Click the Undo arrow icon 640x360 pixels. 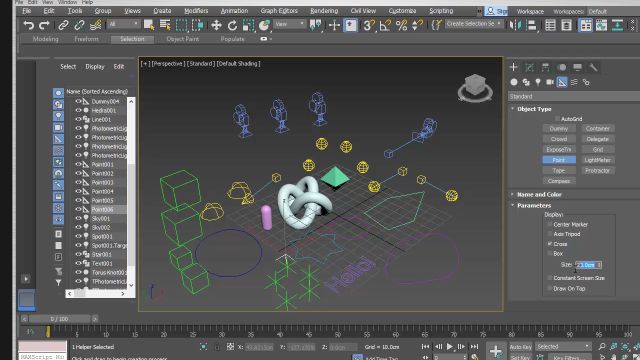click(28, 25)
